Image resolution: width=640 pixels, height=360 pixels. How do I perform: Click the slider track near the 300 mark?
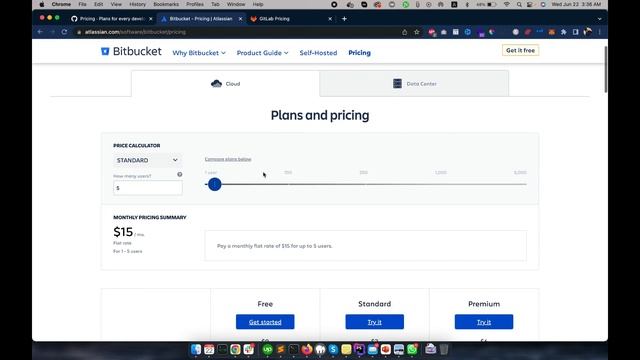(x=364, y=184)
